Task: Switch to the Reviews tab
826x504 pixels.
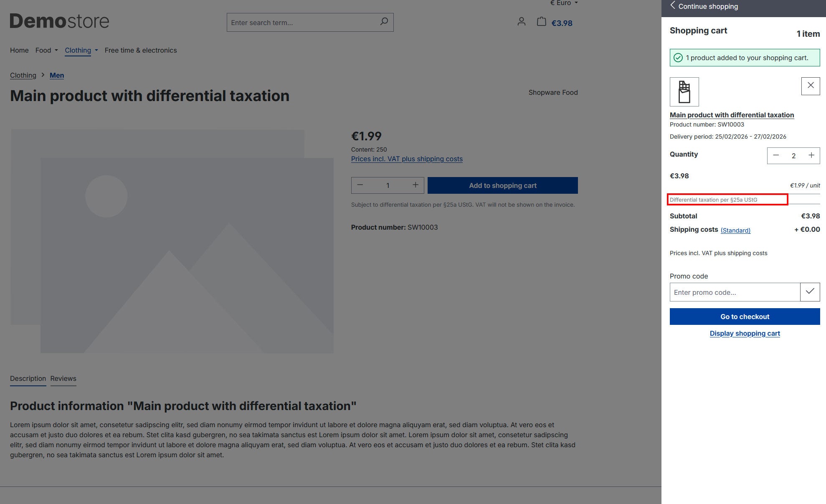Action: 63,378
